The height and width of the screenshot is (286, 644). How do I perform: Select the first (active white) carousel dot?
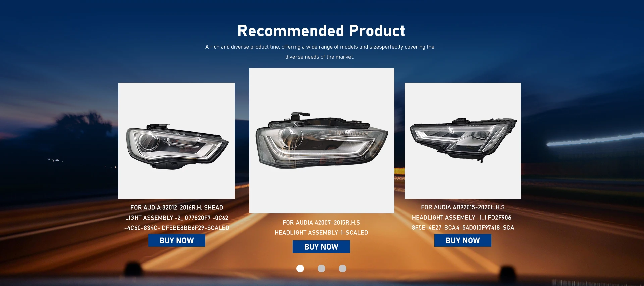300,268
